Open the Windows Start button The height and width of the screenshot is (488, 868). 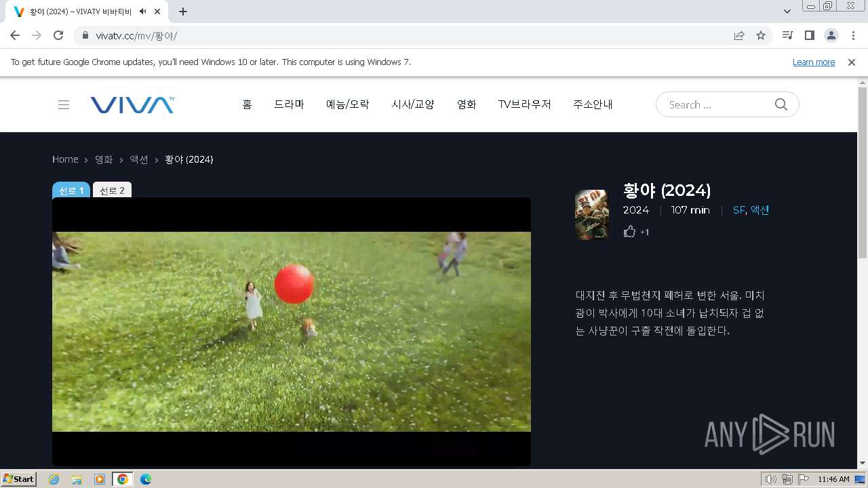[x=19, y=479]
